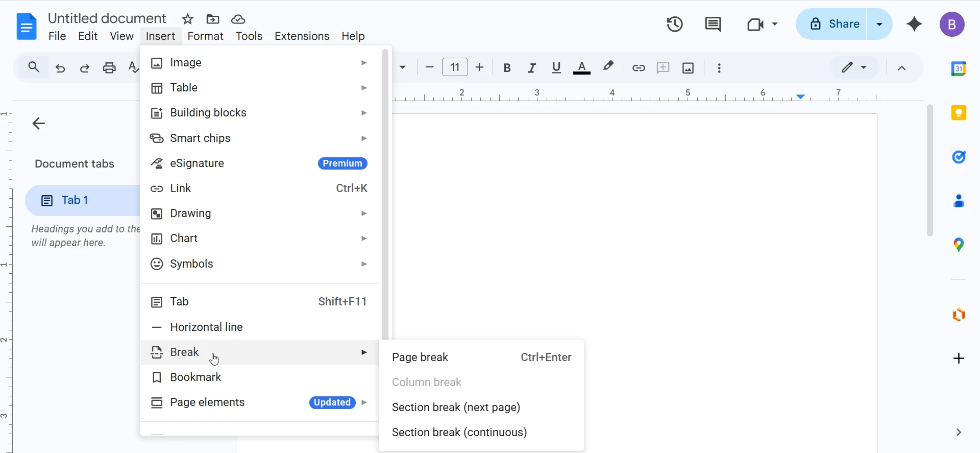980x453 pixels.
Task: Open the comments panel icon
Action: (x=713, y=24)
